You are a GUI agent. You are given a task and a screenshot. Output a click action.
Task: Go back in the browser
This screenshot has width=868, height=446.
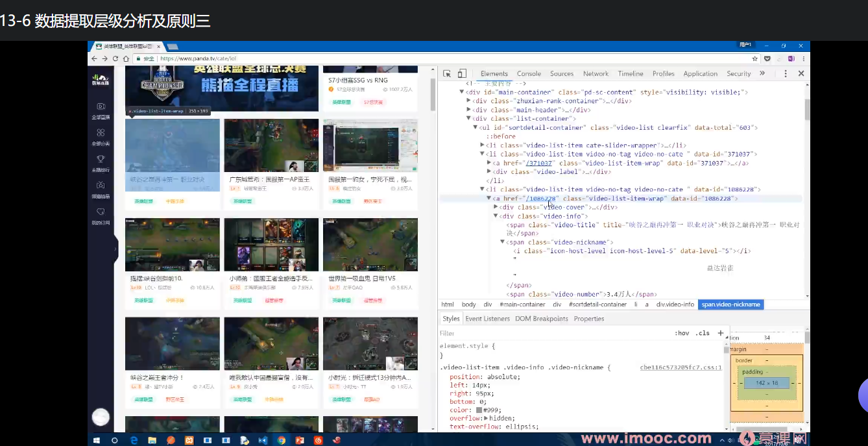[x=95, y=58]
